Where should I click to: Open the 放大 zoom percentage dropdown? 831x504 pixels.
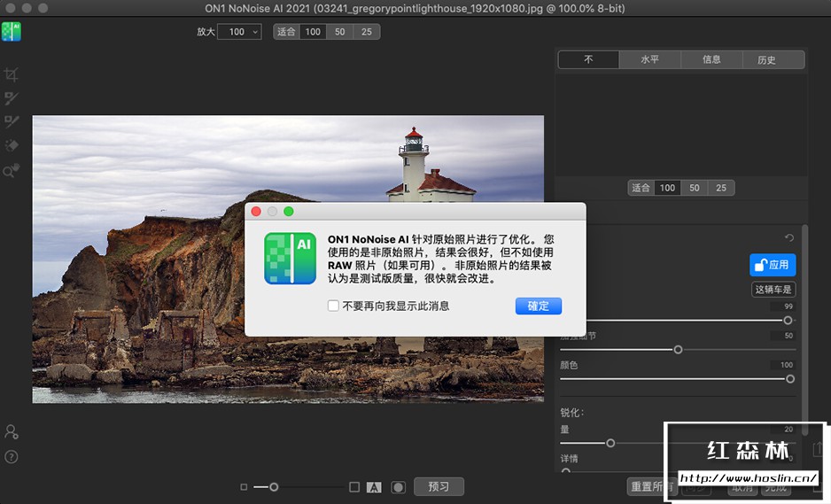(239, 32)
